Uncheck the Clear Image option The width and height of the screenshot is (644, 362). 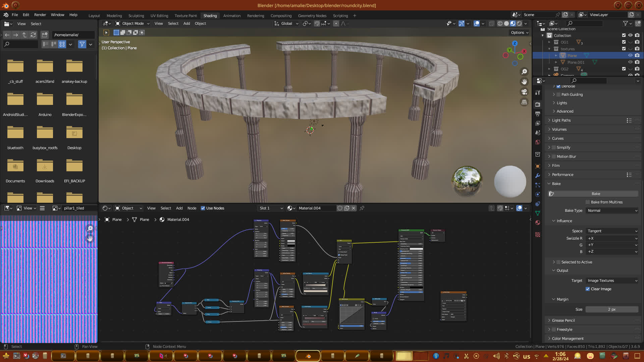click(x=588, y=289)
